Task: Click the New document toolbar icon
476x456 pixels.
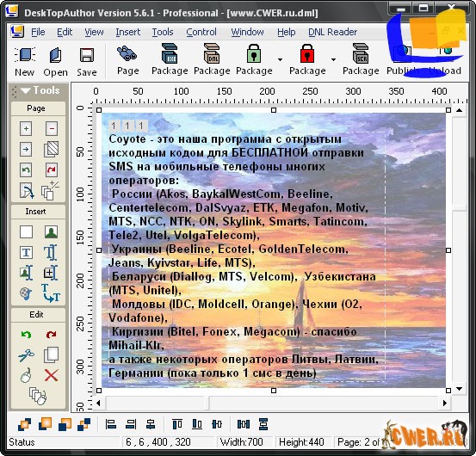Action: [x=25, y=55]
